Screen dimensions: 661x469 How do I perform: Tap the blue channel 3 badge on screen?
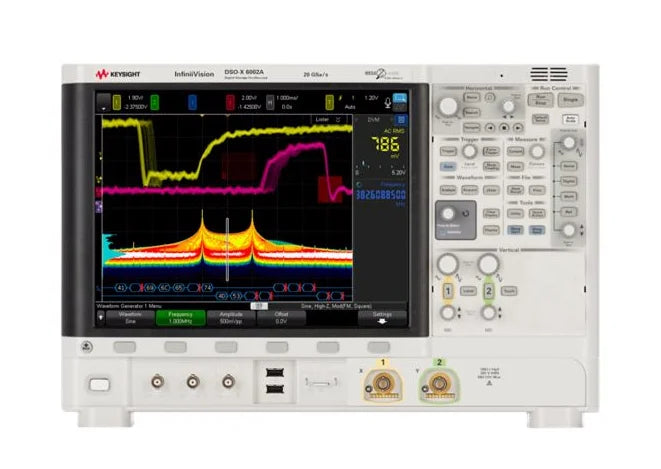pyautogui.click(x=192, y=102)
